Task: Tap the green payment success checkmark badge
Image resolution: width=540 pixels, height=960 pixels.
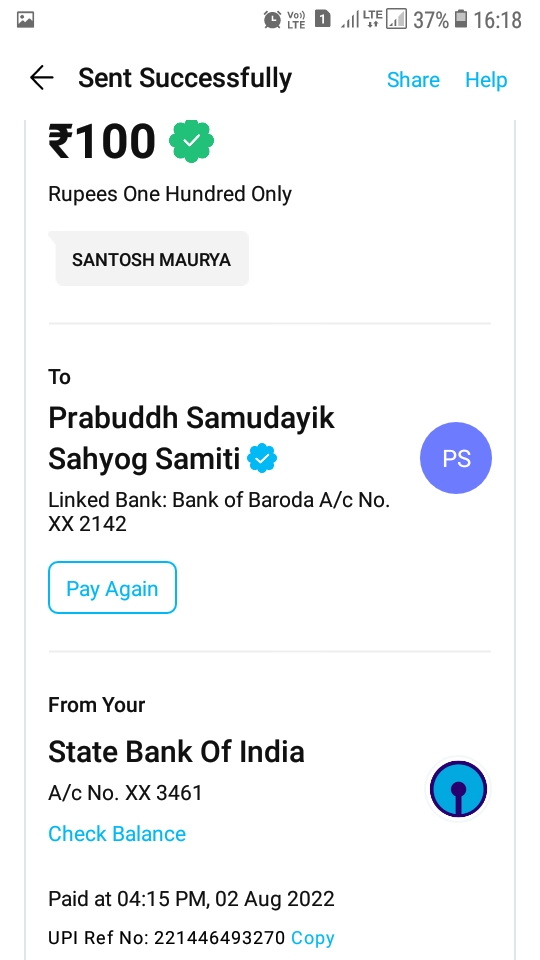Action: tap(192, 141)
